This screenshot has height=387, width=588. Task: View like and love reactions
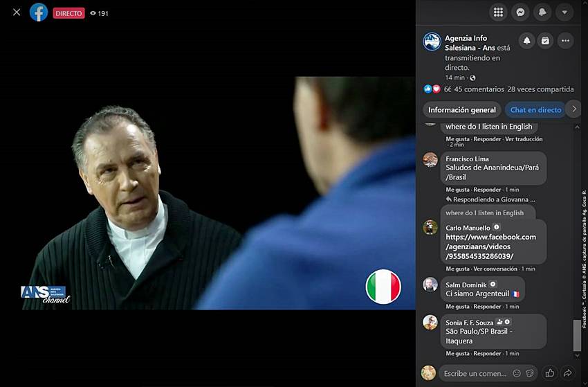coord(432,89)
